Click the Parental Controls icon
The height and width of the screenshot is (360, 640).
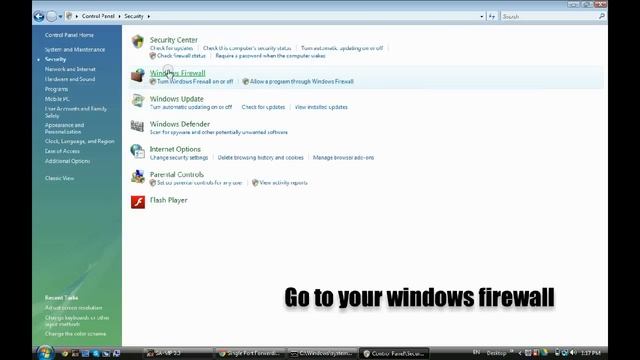click(x=138, y=177)
